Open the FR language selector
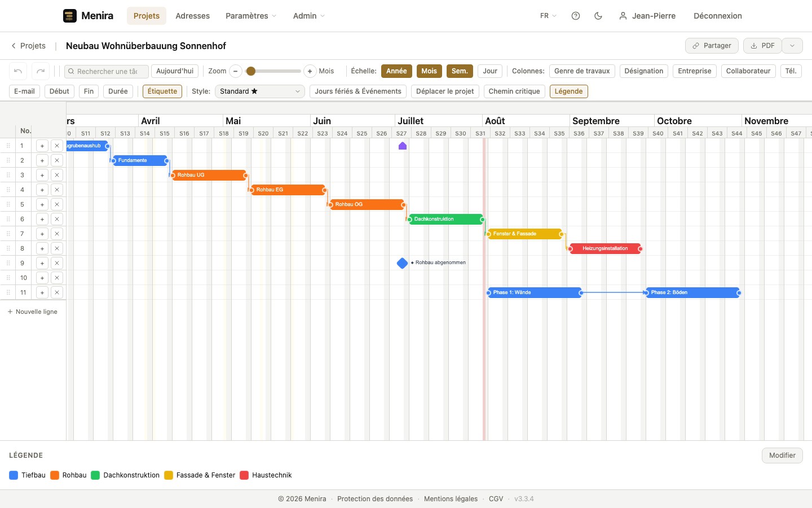Screen dimensions: 812x508 [548, 16]
